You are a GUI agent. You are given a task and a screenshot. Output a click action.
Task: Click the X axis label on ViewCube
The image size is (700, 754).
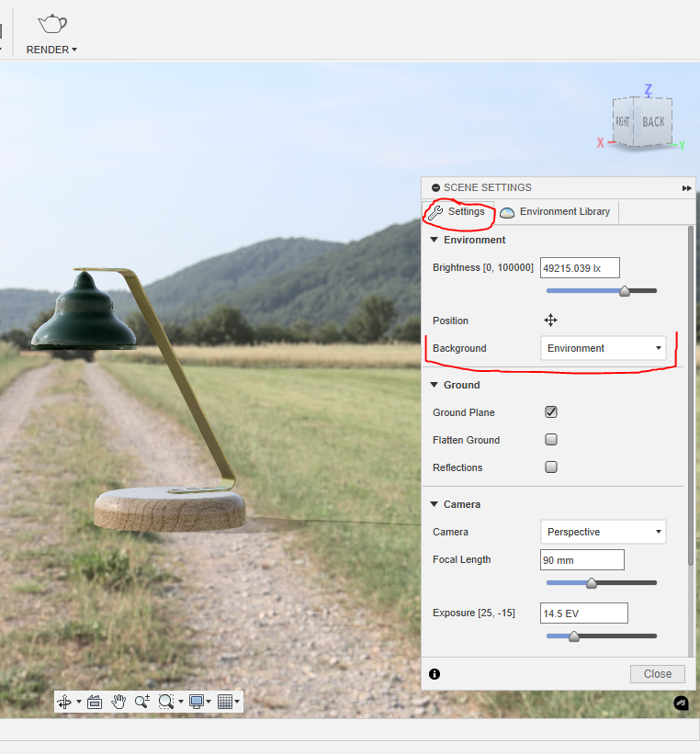(x=601, y=143)
